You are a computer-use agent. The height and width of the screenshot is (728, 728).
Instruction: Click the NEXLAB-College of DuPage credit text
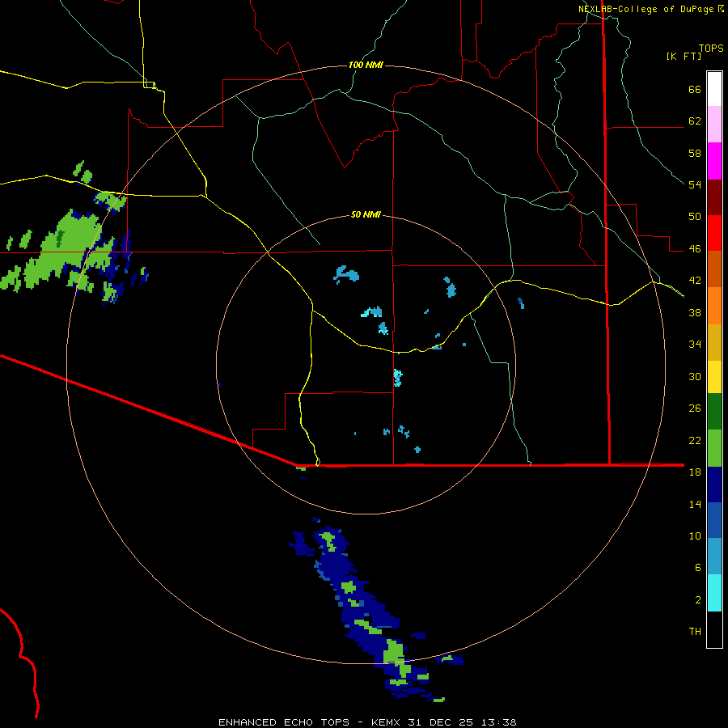(x=646, y=9)
